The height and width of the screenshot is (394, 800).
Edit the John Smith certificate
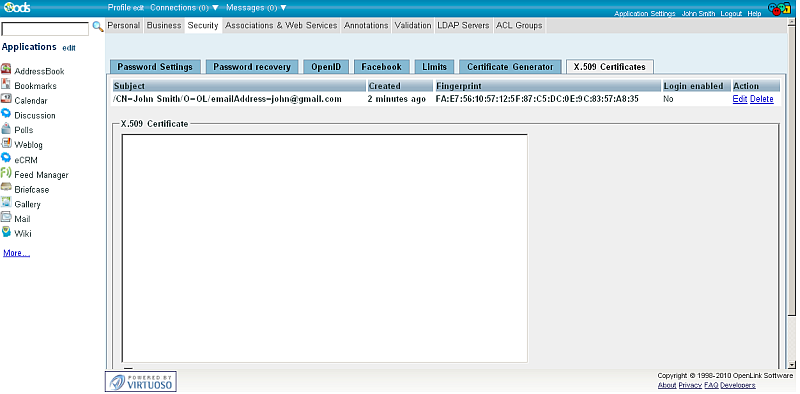[740, 99]
